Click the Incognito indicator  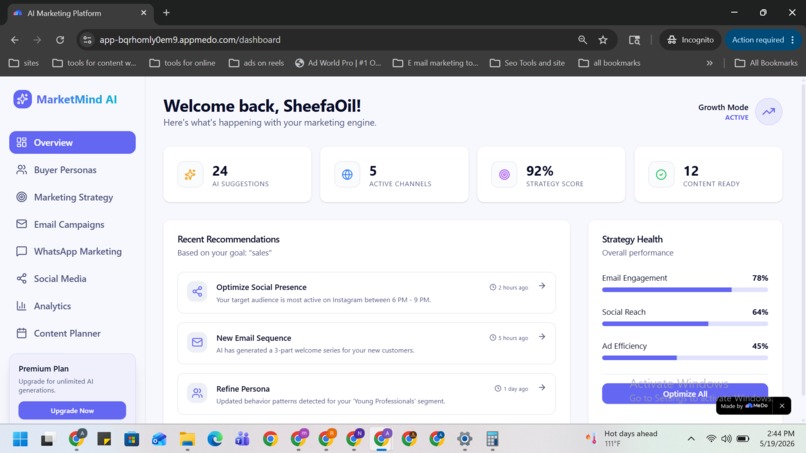pyautogui.click(x=690, y=40)
